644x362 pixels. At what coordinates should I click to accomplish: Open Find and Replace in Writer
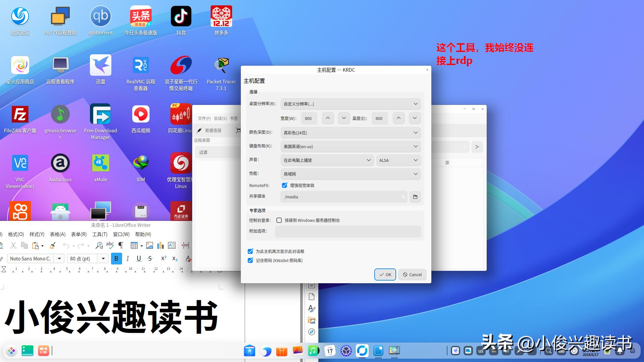99,245
